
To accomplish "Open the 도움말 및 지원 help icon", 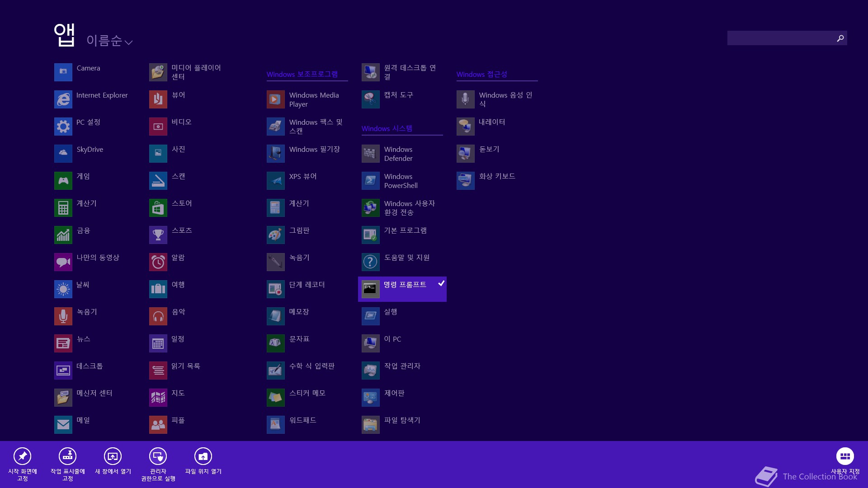I will [371, 262].
